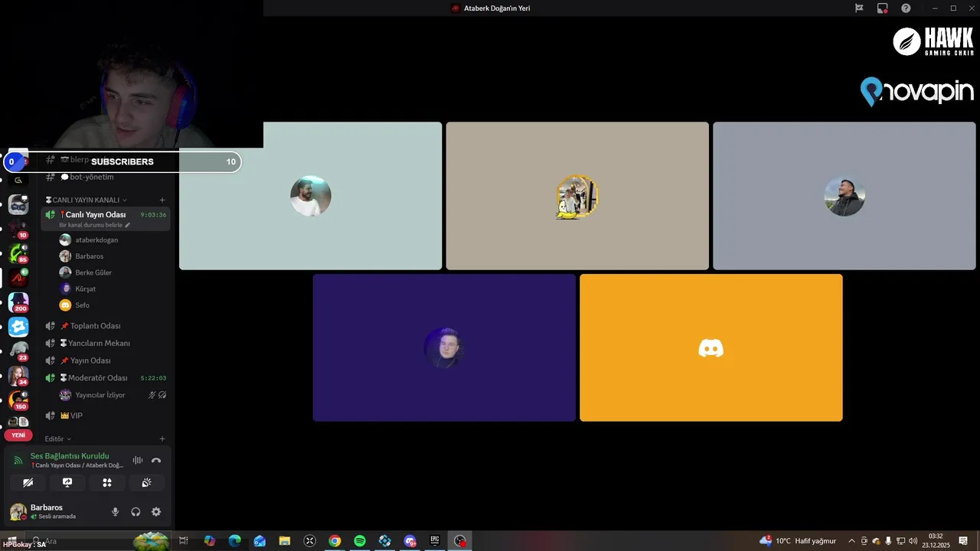This screenshot has width=980, height=551.
Task: Open the activities launcher button
Action: coord(107,483)
